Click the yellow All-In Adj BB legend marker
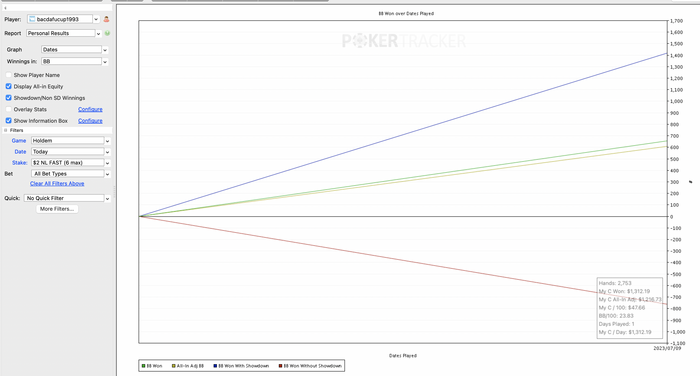The width and height of the screenshot is (700, 376). (174, 366)
